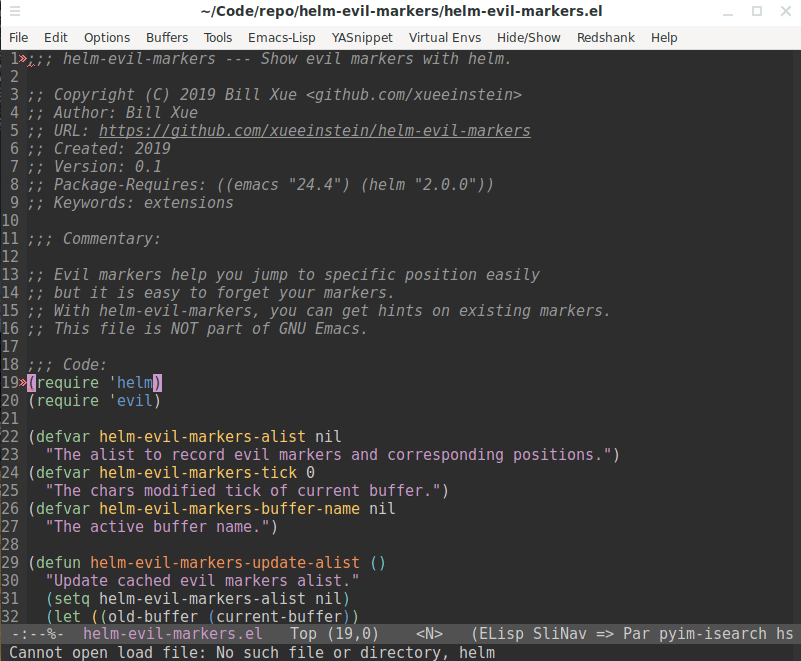Click helm-evil-markers-buffer-name variable name
Screen dimensions: 801x661
pyautogui.click(x=229, y=509)
